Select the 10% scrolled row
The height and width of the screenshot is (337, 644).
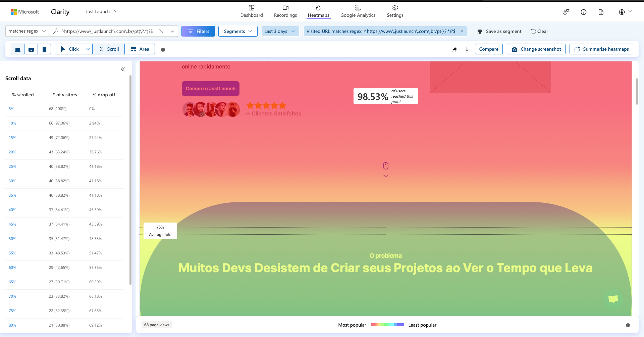(64, 123)
